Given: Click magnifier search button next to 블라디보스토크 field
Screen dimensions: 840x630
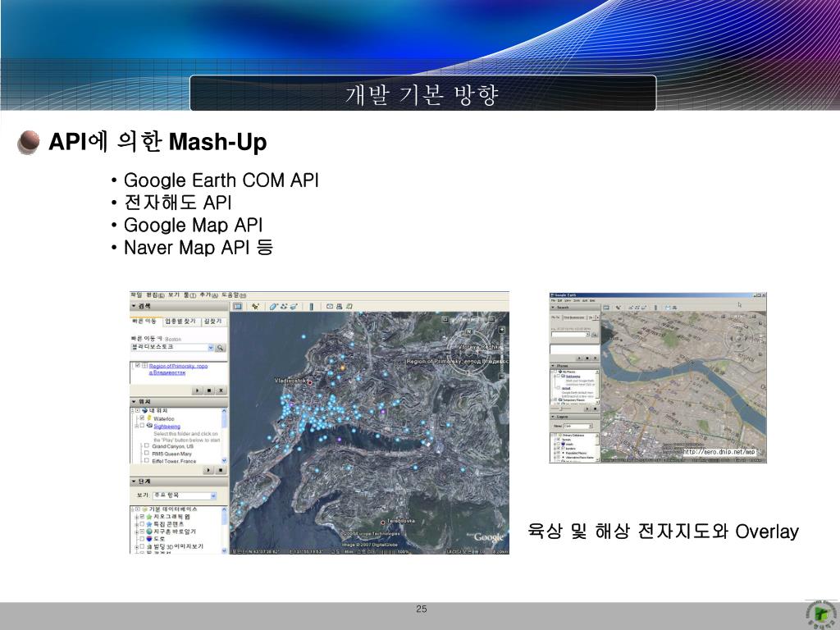Looking at the screenshot, I should pos(220,348).
